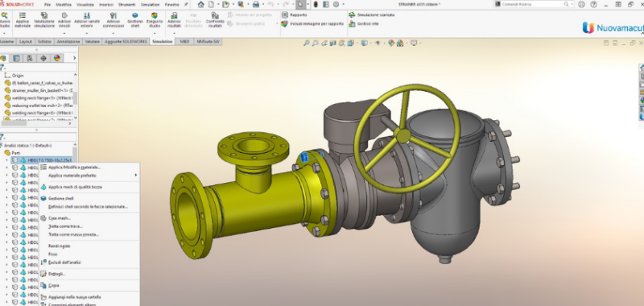Select Applica/Modifica materiale in context menu

tap(74, 167)
